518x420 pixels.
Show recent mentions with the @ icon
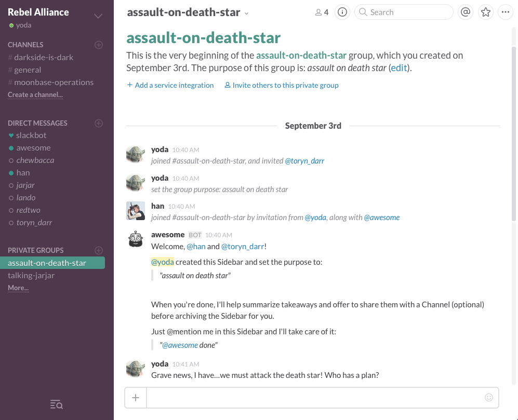(465, 12)
